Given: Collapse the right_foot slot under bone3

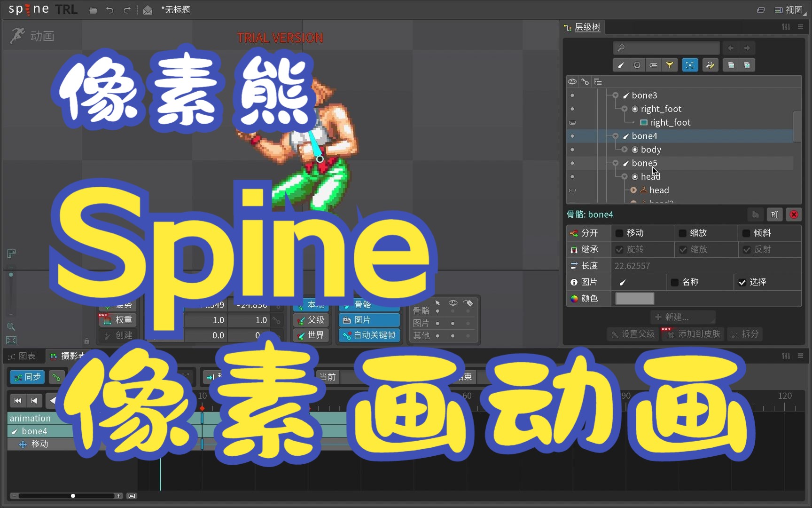Looking at the screenshot, I should click(625, 109).
